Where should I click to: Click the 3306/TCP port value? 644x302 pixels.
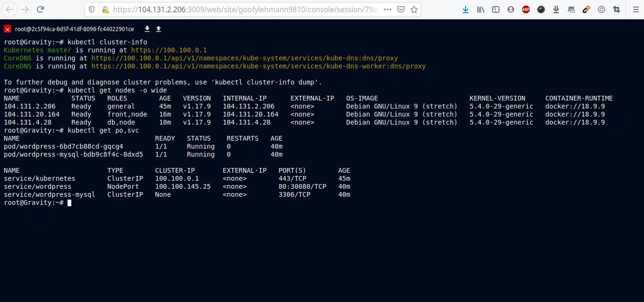pyautogui.click(x=294, y=194)
